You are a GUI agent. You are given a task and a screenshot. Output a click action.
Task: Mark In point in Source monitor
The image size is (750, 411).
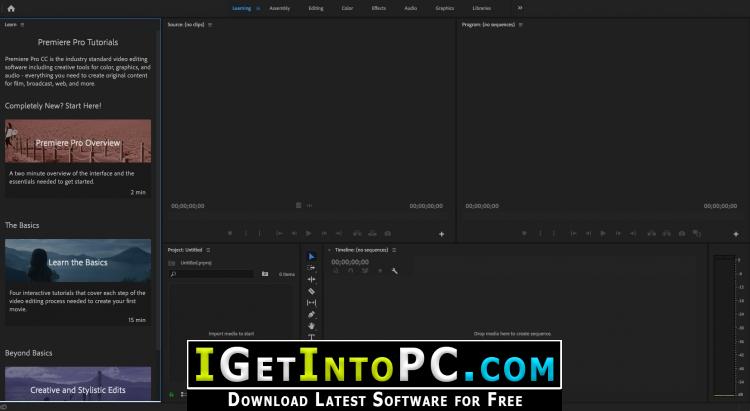[246, 233]
